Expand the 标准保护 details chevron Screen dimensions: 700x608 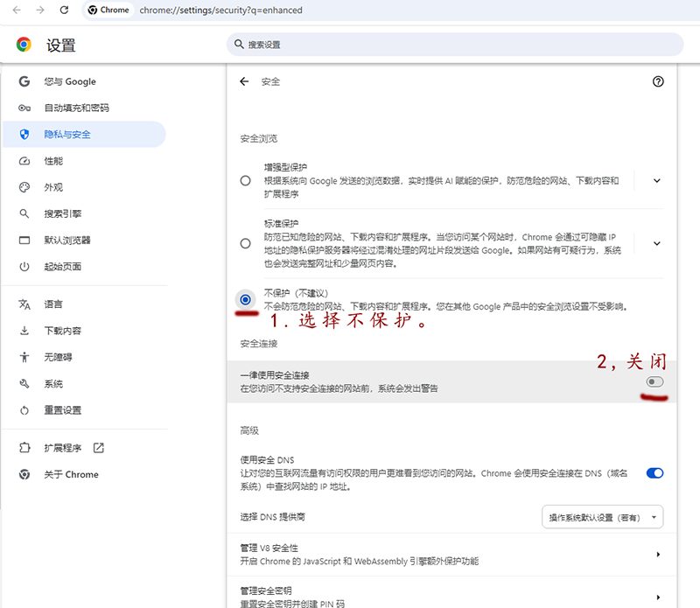pyautogui.click(x=657, y=243)
